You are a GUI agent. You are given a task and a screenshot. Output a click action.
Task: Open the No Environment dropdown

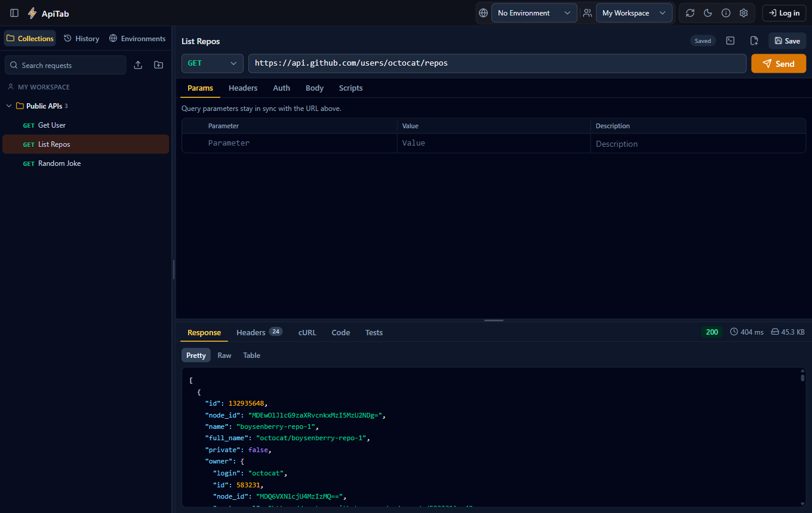(x=534, y=13)
